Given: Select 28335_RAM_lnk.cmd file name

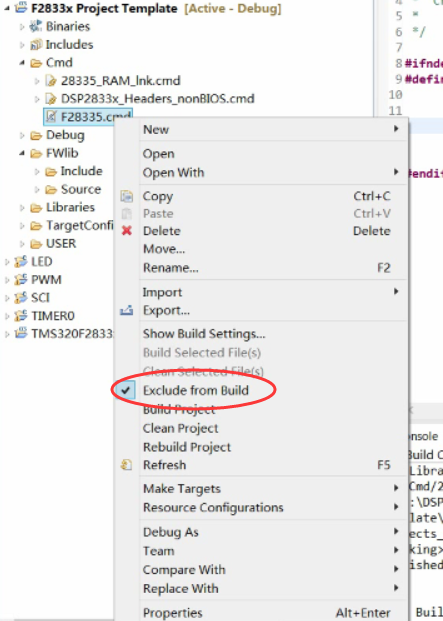Looking at the screenshot, I should [x=121, y=81].
